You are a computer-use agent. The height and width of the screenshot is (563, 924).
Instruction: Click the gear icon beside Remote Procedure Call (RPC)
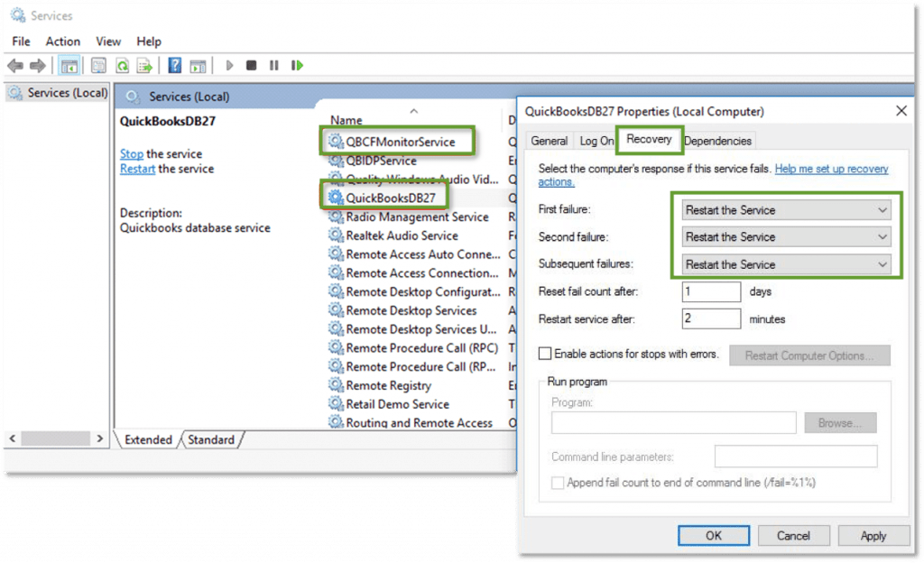(336, 347)
